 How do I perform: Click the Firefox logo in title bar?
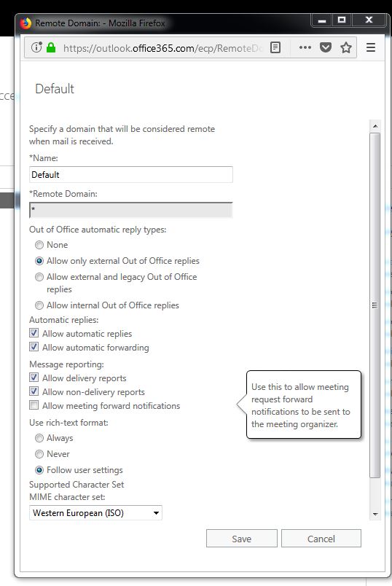point(26,23)
